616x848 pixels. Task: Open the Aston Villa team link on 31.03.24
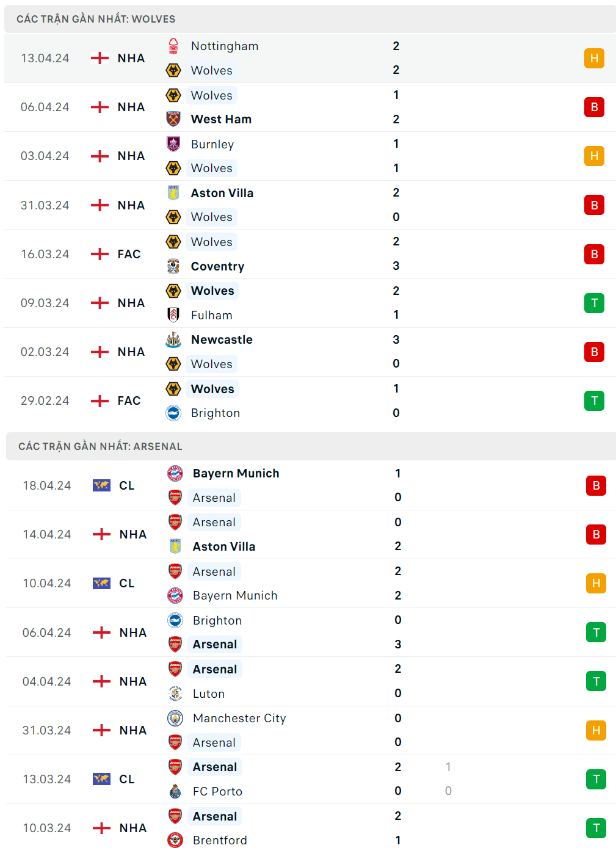tap(222, 193)
